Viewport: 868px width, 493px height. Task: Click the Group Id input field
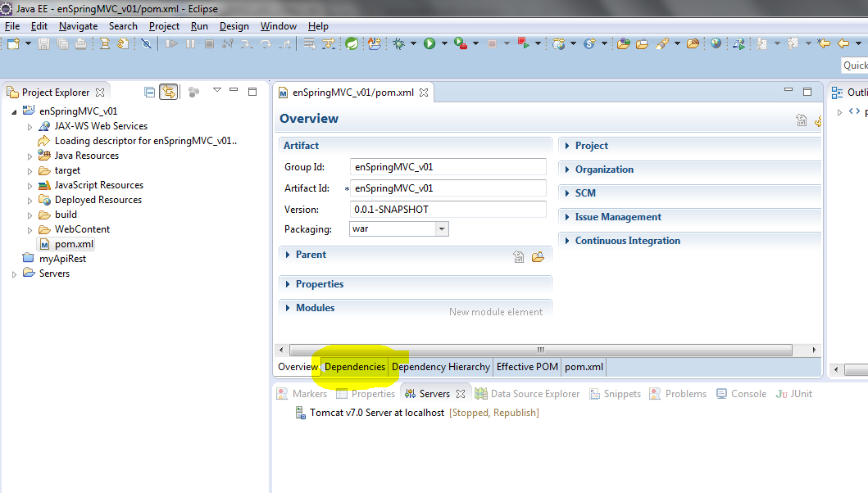[448, 167]
